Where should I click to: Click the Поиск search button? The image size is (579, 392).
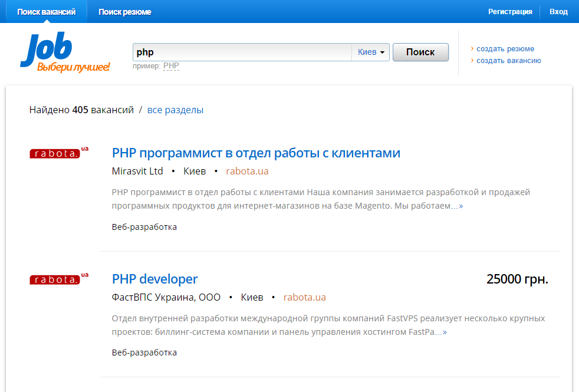pos(420,52)
